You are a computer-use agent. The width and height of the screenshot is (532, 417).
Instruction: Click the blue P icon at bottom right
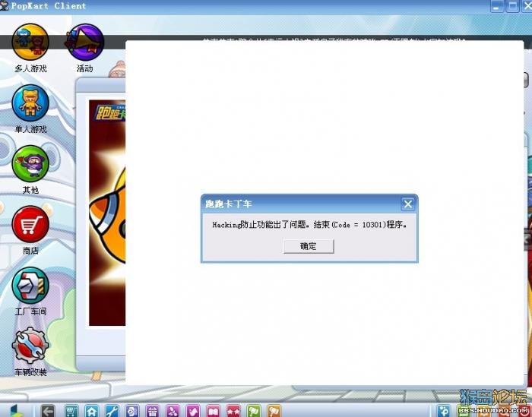point(443,411)
